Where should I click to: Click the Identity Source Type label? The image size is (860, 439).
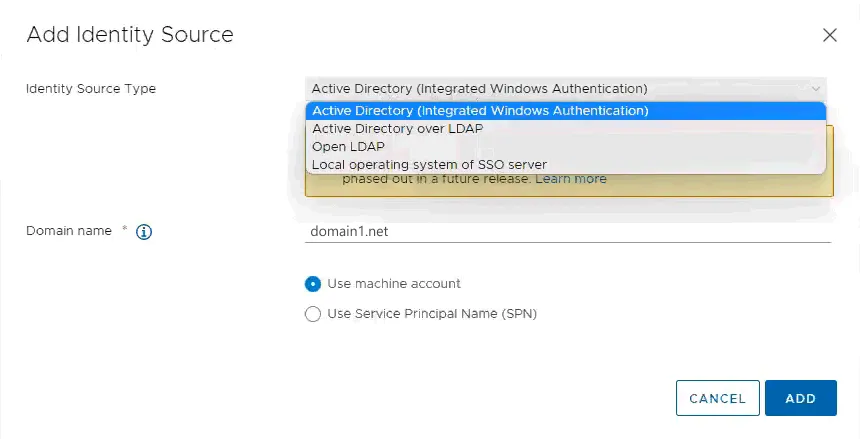pos(91,88)
